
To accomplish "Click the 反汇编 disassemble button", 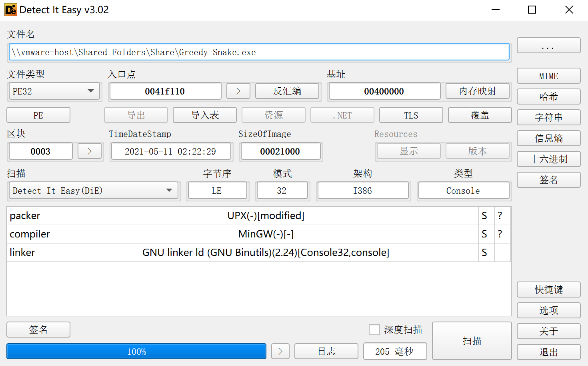I will point(287,91).
